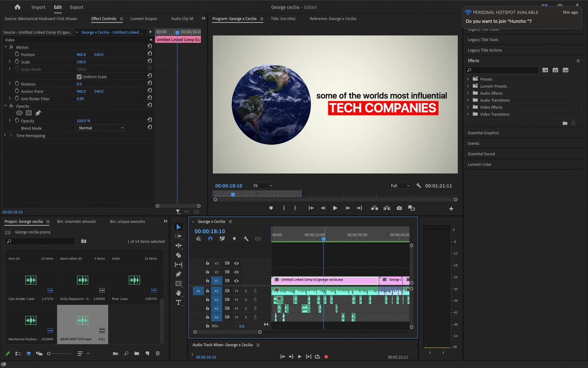Screen dimensions: 588x368
Task: Switch to the Import workspace tab
Action: click(38, 7)
